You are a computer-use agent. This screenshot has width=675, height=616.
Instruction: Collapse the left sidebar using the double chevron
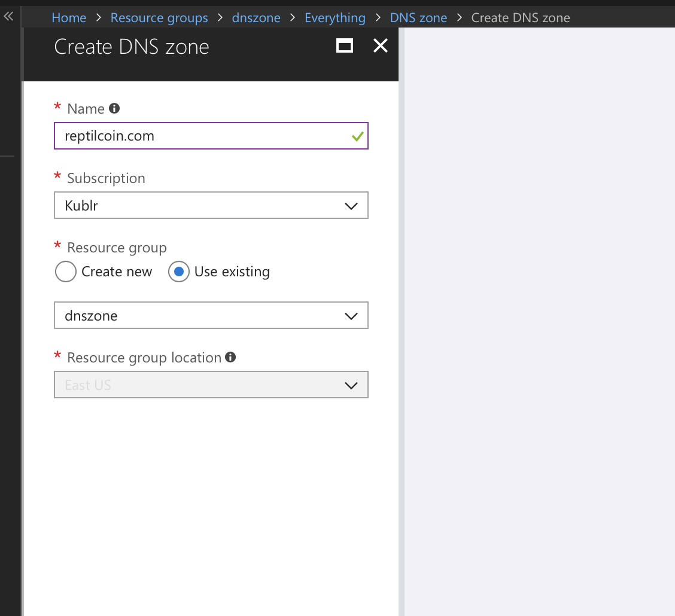click(x=8, y=17)
